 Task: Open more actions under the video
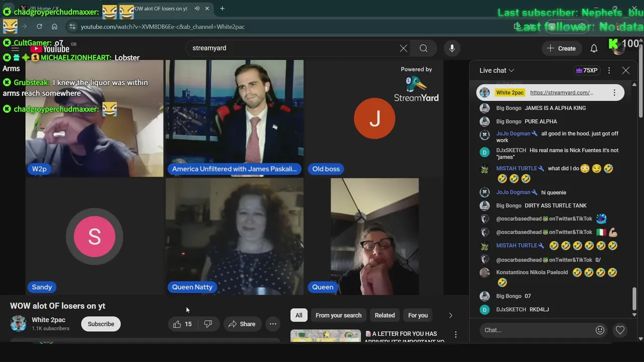click(273, 324)
